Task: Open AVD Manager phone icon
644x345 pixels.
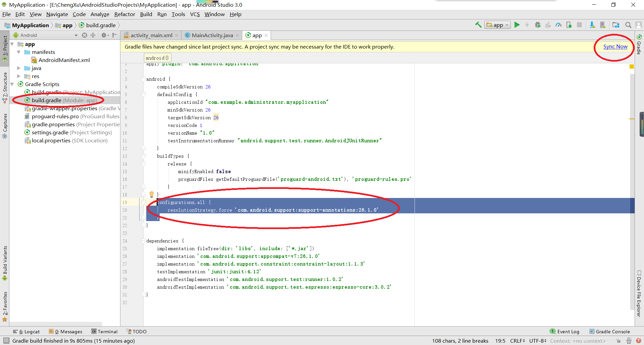Action: click(x=603, y=25)
